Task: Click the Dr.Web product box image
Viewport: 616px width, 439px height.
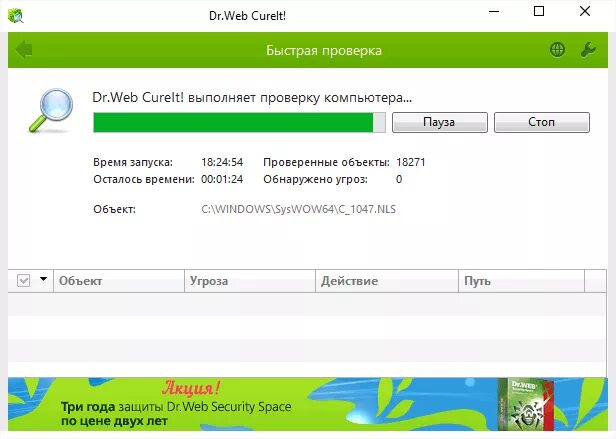Action: [525, 404]
